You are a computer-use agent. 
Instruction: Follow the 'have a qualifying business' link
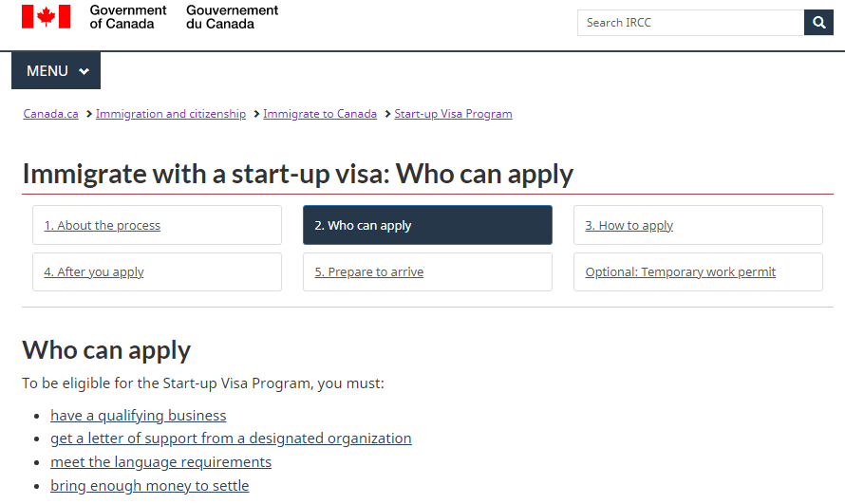[139, 416]
